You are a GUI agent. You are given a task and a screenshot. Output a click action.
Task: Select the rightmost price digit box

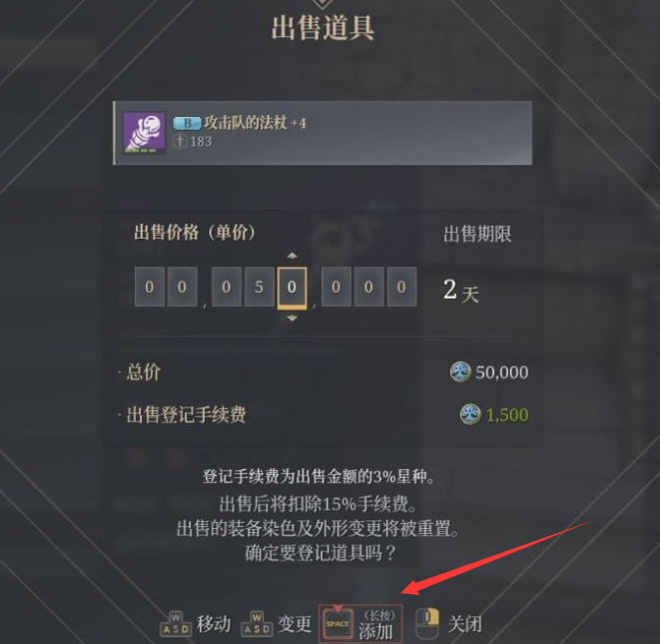401,287
